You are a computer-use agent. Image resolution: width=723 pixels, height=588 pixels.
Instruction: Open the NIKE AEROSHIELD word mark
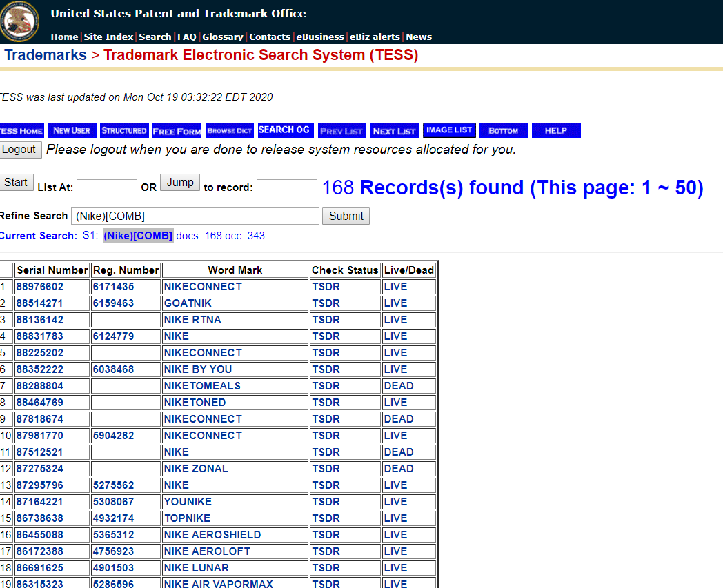212,536
